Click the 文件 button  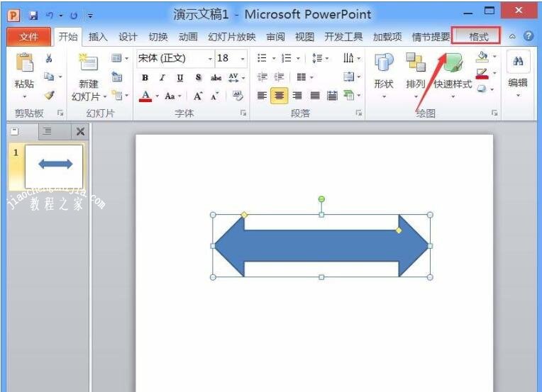[x=29, y=37]
